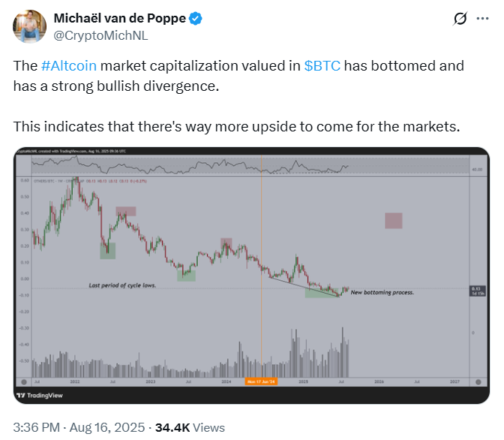Click the circle icon at the chart's bottom-left
The width and height of the screenshot is (504, 440).
[x=24, y=382]
